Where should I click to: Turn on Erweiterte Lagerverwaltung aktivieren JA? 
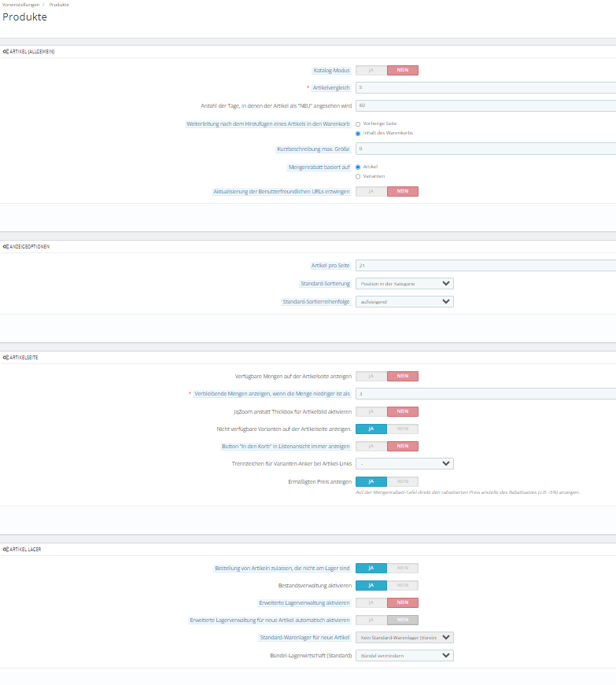[371, 603]
